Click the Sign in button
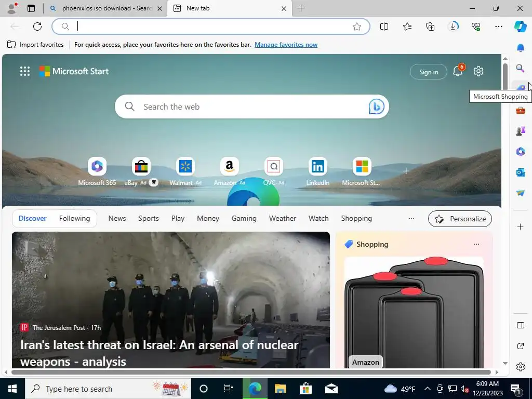 (429, 72)
